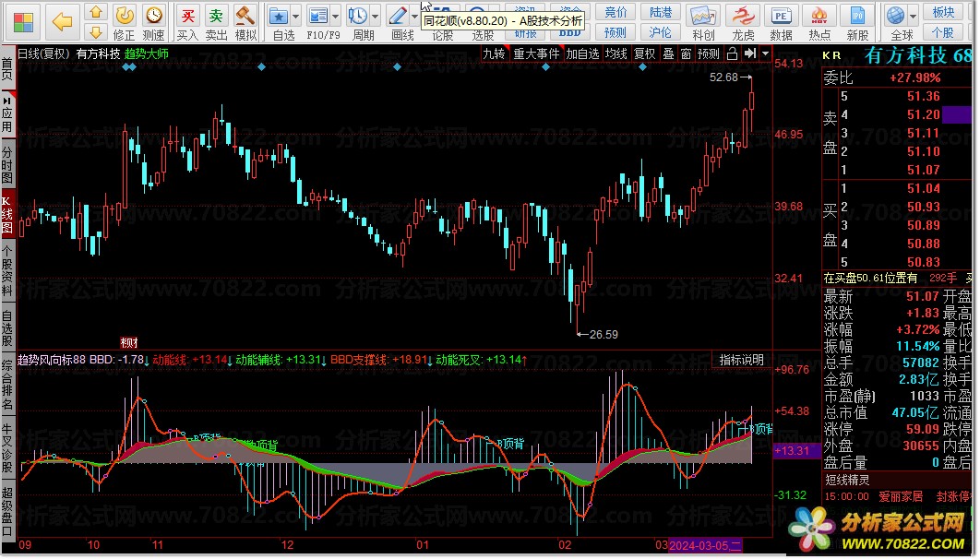980x559 pixels.
Task: Click the 全球 globe icon
Action: click(896, 17)
